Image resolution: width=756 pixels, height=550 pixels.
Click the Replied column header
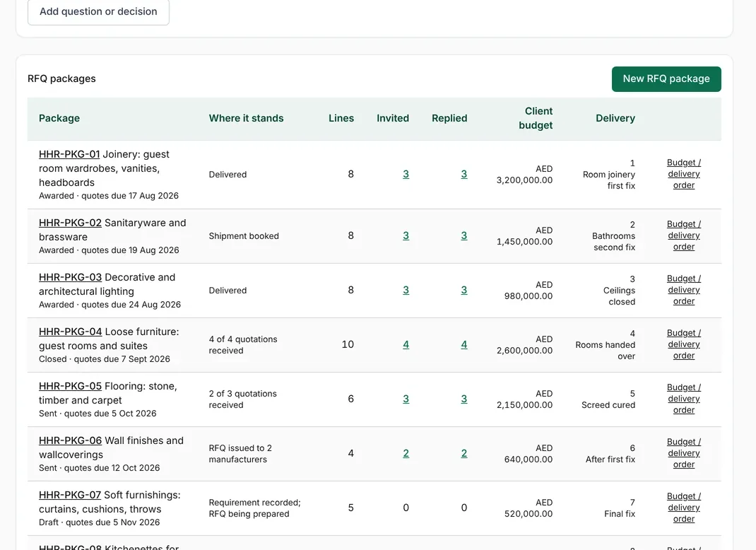pos(449,119)
